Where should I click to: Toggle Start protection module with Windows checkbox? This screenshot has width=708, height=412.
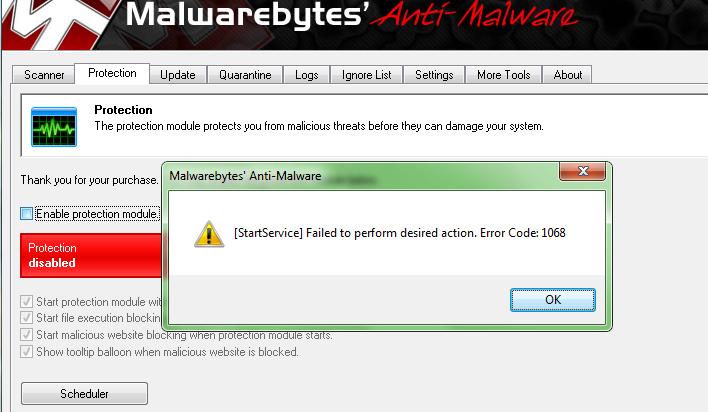click(x=27, y=301)
